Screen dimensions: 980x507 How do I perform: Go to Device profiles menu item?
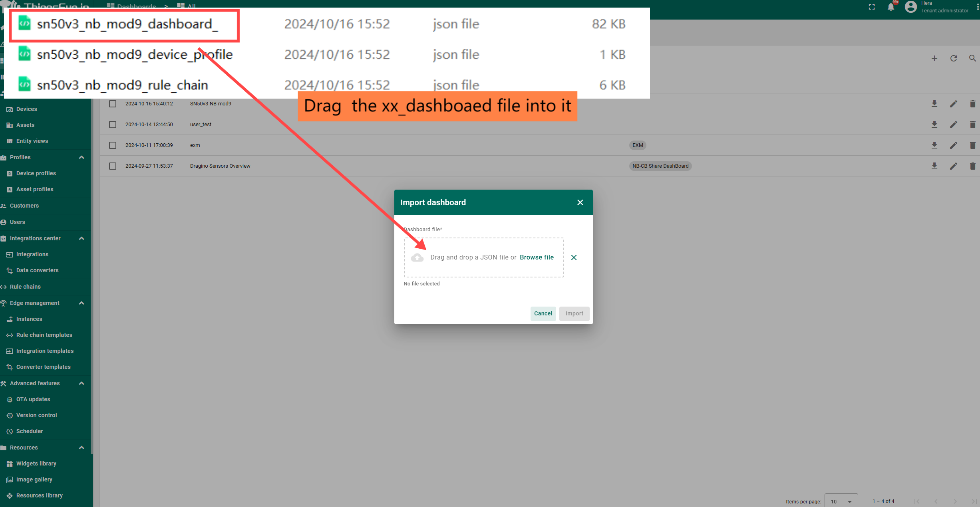36,173
